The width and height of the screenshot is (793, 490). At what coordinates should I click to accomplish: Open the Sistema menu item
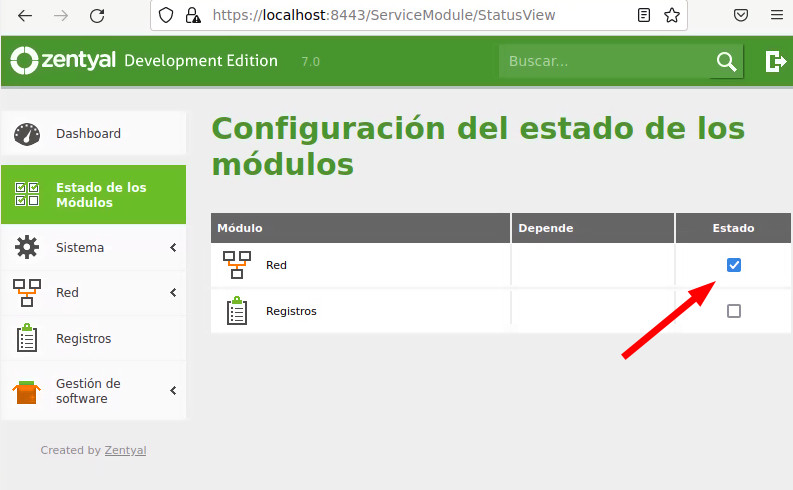point(94,247)
